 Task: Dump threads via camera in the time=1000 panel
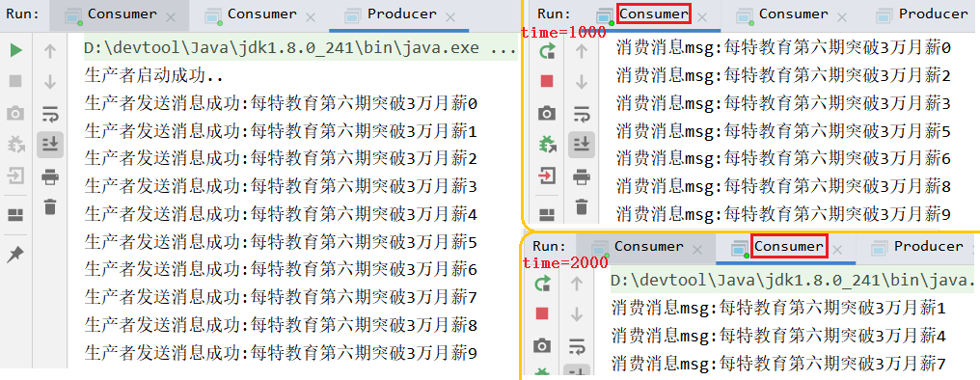547,113
